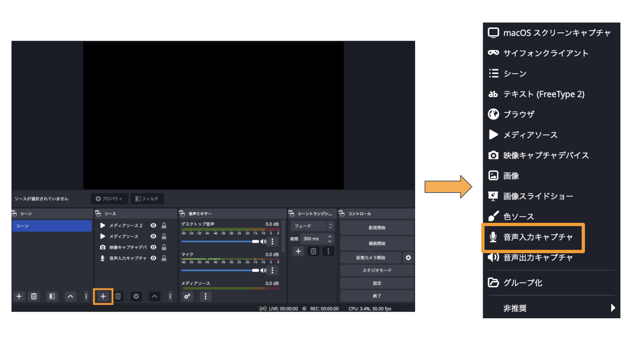Click the audio mixer vertical scrollbar
This screenshot has height=349, width=644.
pyautogui.click(x=283, y=236)
